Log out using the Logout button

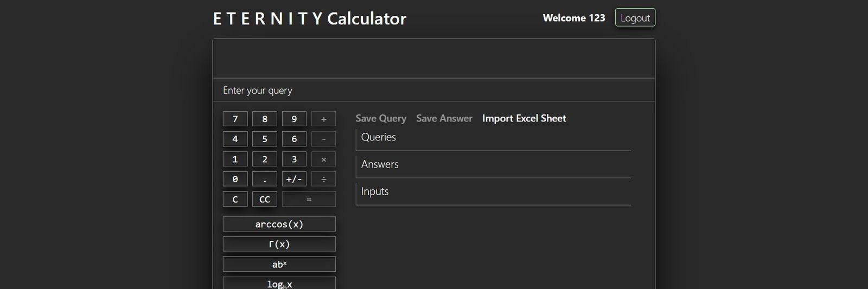635,18
